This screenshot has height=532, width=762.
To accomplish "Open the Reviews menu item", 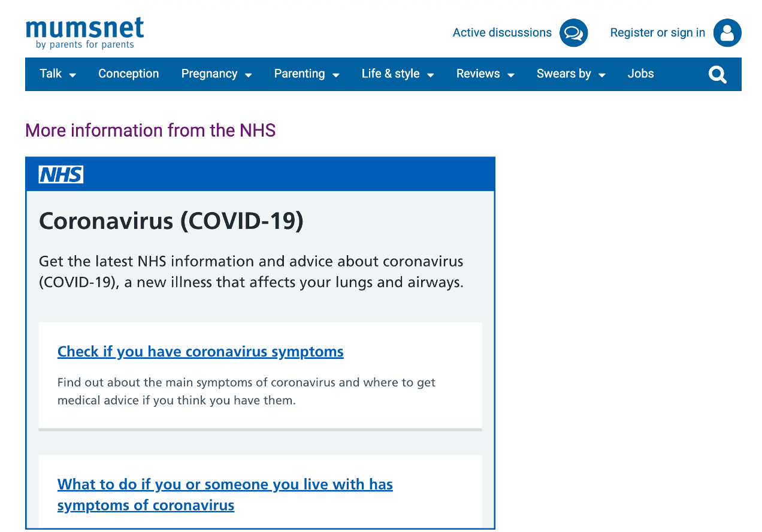I will coord(478,74).
